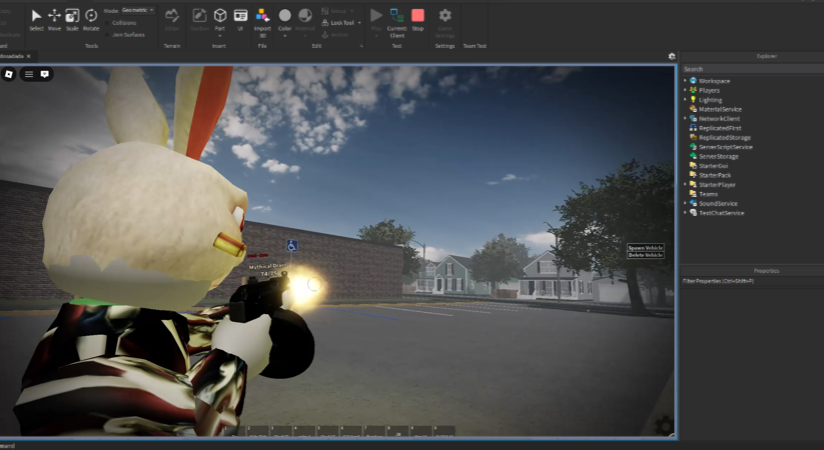Image resolution: width=824 pixels, height=450 pixels.
Task: Insert a new Part
Action: click(x=220, y=19)
